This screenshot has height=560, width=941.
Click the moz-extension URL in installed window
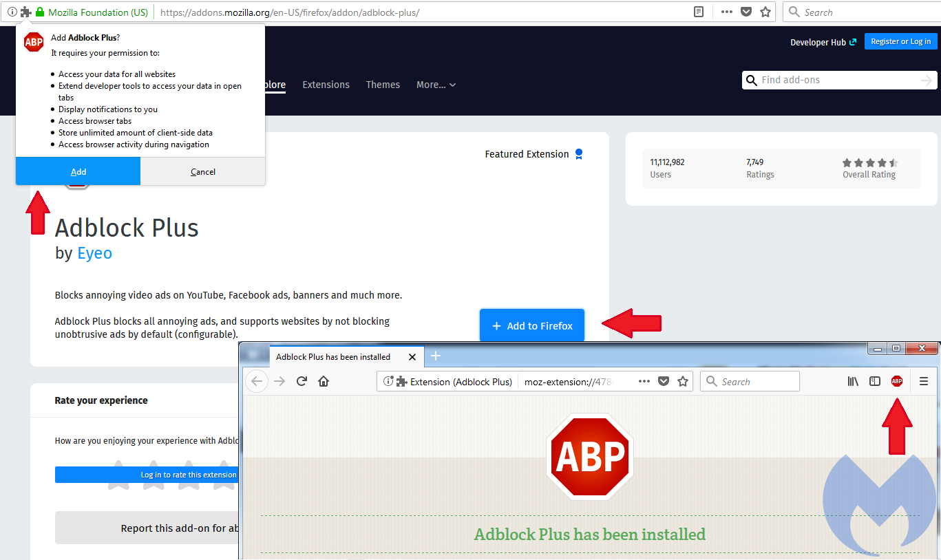(567, 381)
